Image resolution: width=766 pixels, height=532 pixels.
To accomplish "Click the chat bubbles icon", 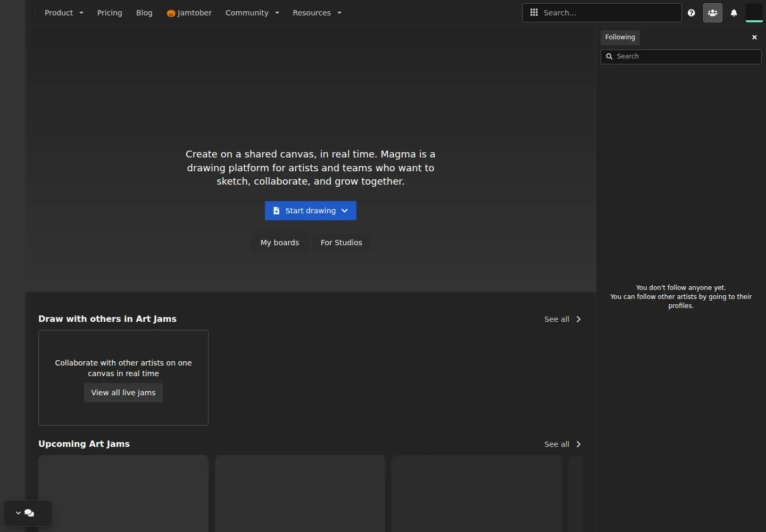I will point(29,513).
